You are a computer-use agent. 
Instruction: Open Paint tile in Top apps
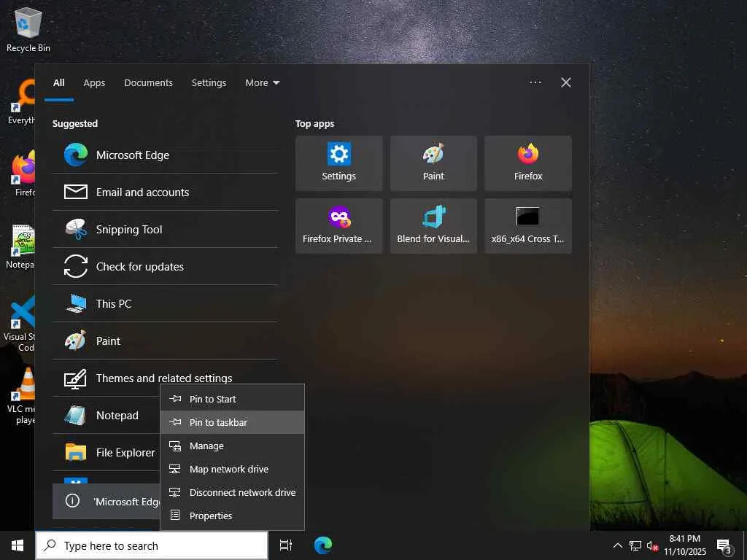point(433,163)
